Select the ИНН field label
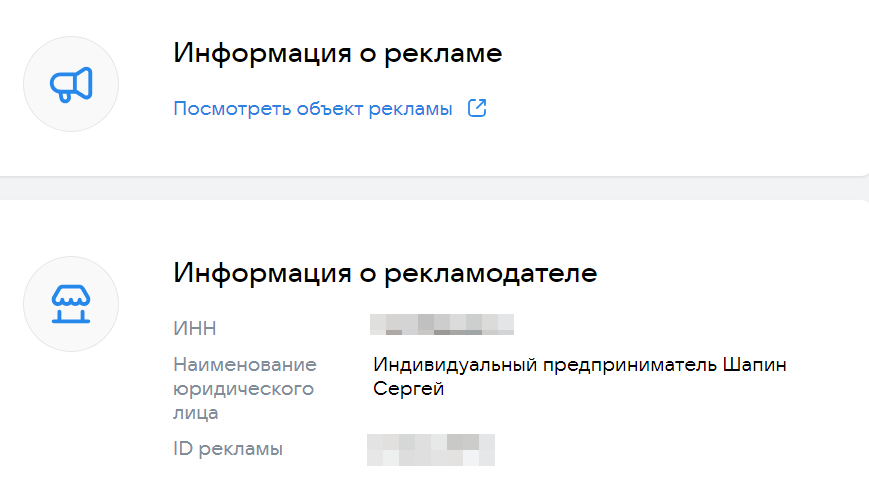869x498 pixels. (x=195, y=329)
